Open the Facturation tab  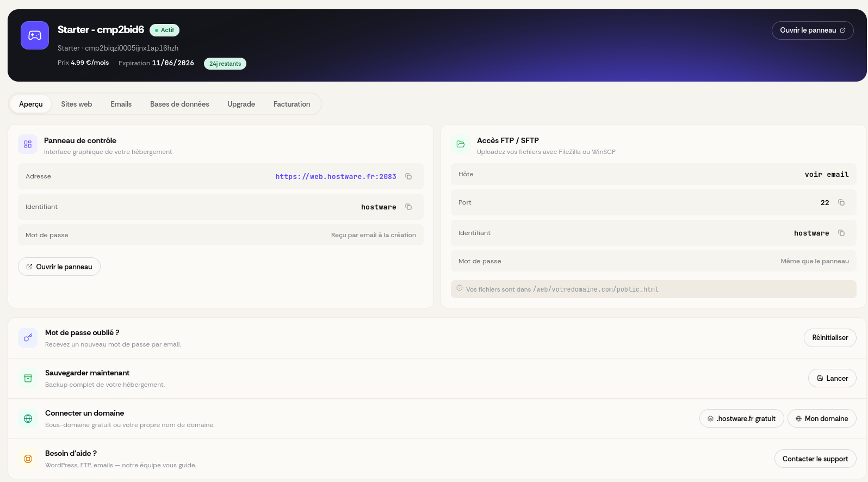point(292,104)
